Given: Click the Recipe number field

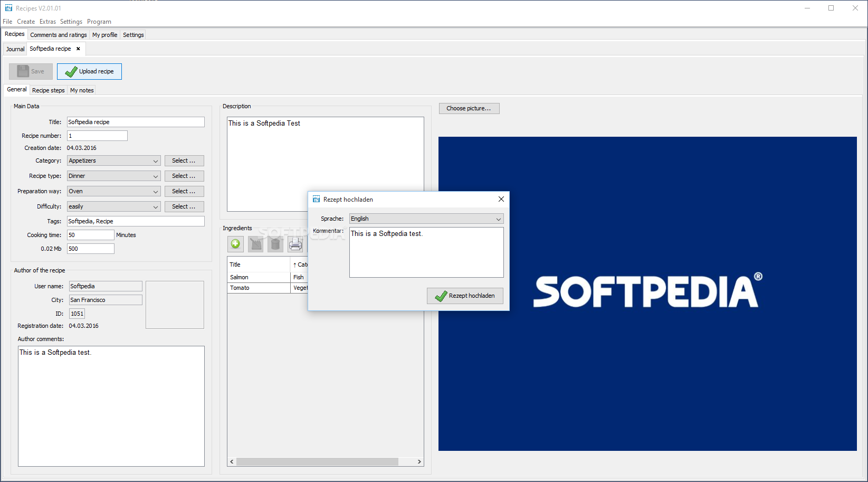Looking at the screenshot, I should point(97,136).
